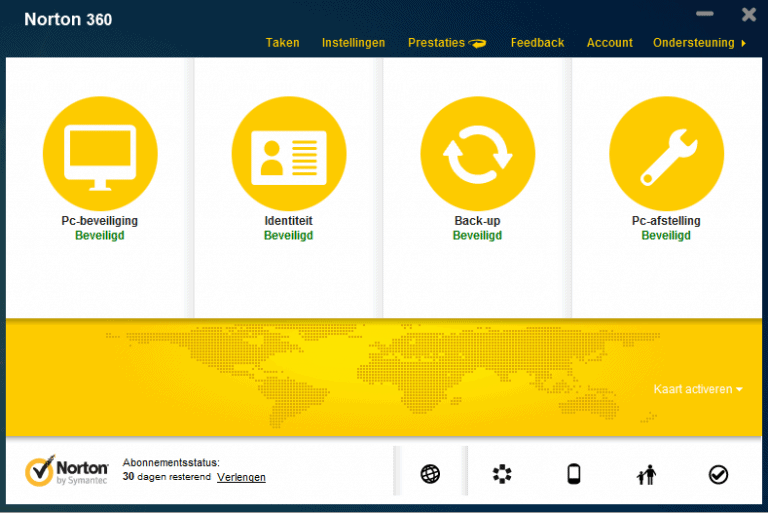Click the Pc-beveiliging label

99,220
